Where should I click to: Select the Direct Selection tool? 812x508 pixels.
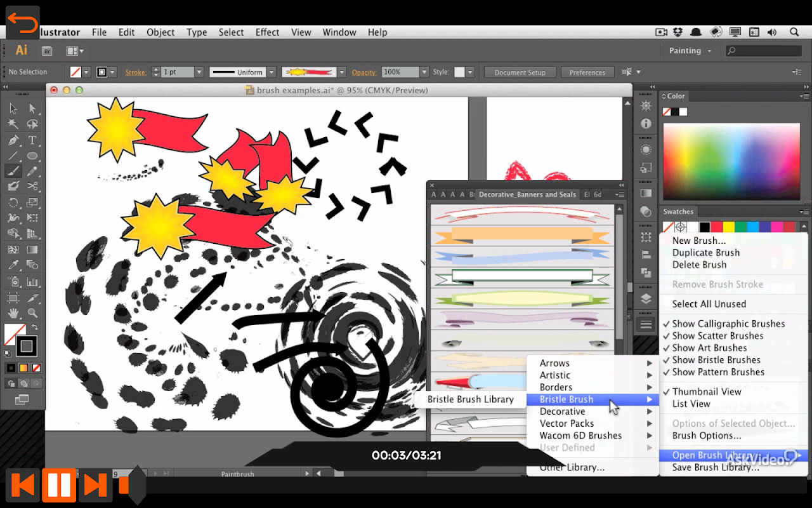(x=32, y=109)
